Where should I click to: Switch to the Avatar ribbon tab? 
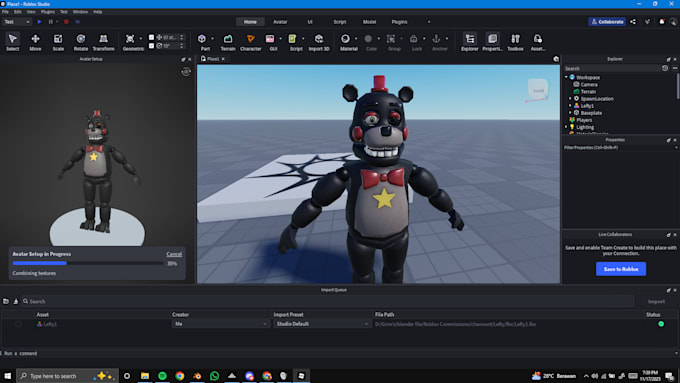pyautogui.click(x=280, y=22)
